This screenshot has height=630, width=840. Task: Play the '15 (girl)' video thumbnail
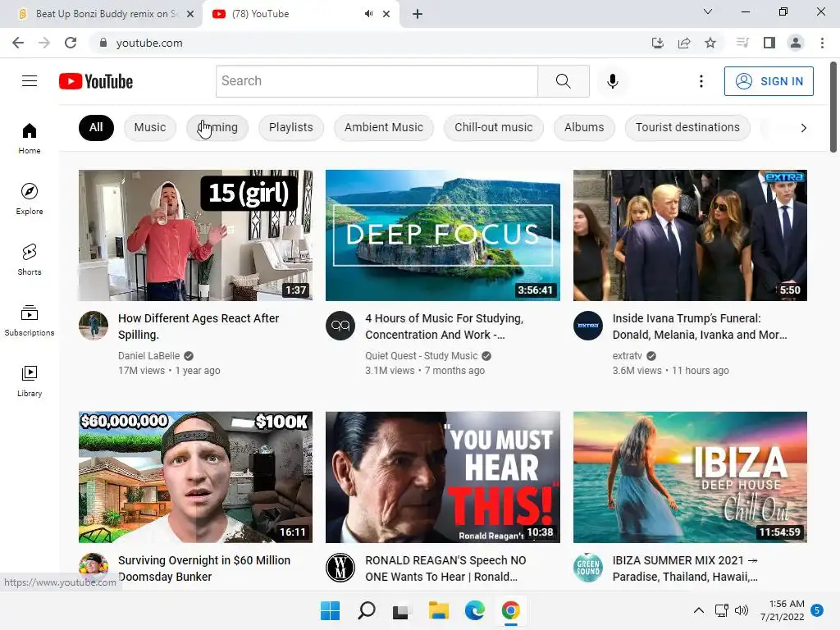[195, 235]
